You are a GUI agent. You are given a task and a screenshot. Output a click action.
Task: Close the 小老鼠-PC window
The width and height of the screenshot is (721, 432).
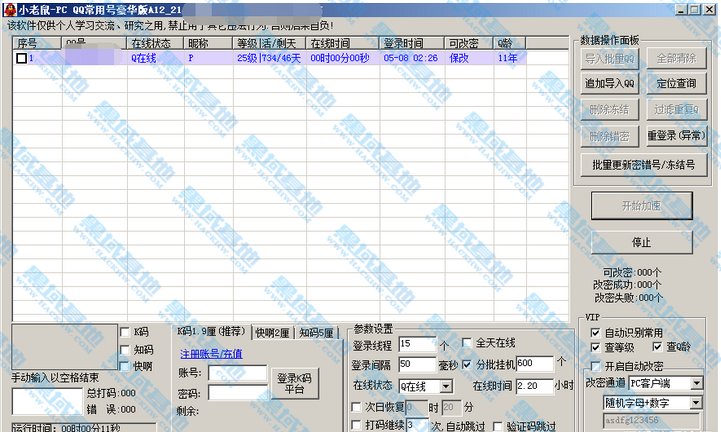coord(709,10)
